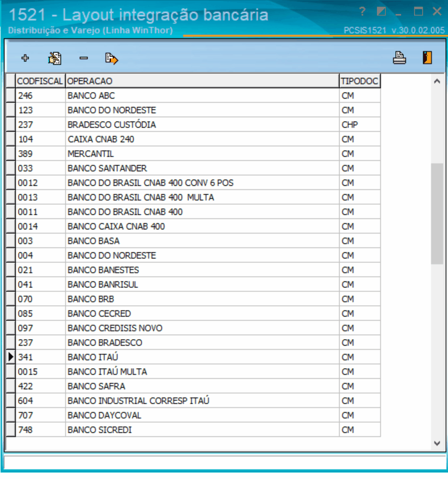448x479 pixels.
Task: Open the help question mark icon
Action: 362,12
